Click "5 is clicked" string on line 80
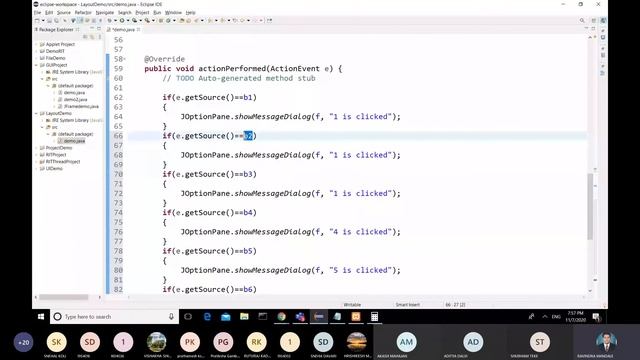Screen dimensions: 640x360 point(360,270)
